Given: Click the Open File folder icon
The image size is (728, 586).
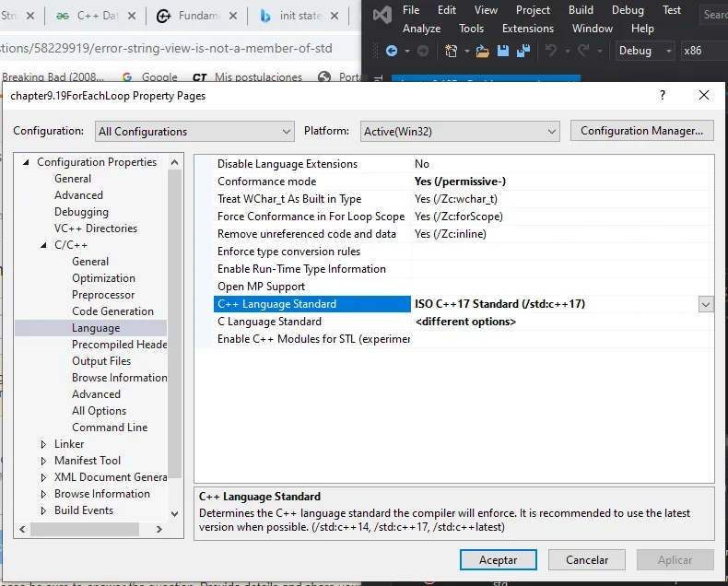Looking at the screenshot, I should (x=482, y=51).
